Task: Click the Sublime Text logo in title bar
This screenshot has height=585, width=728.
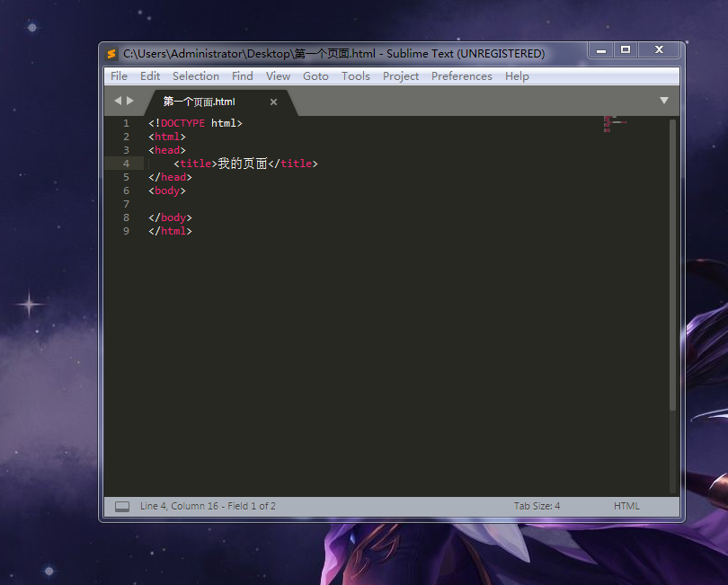Action: click(111, 54)
